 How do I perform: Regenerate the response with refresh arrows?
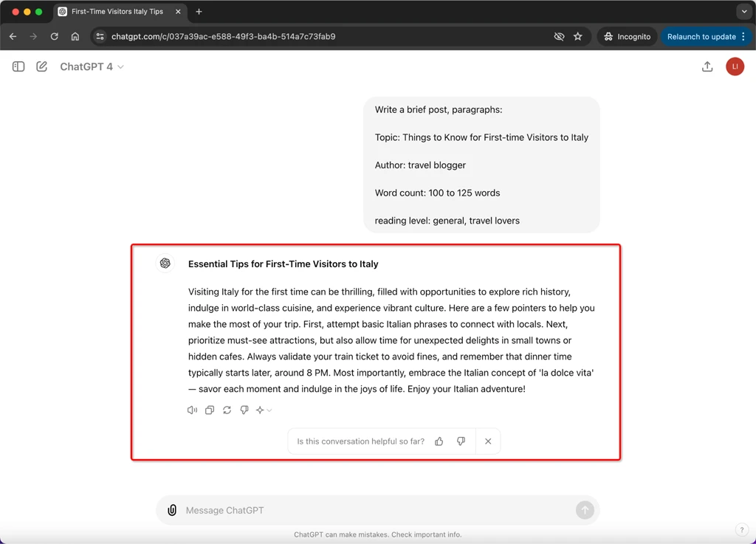point(227,410)
